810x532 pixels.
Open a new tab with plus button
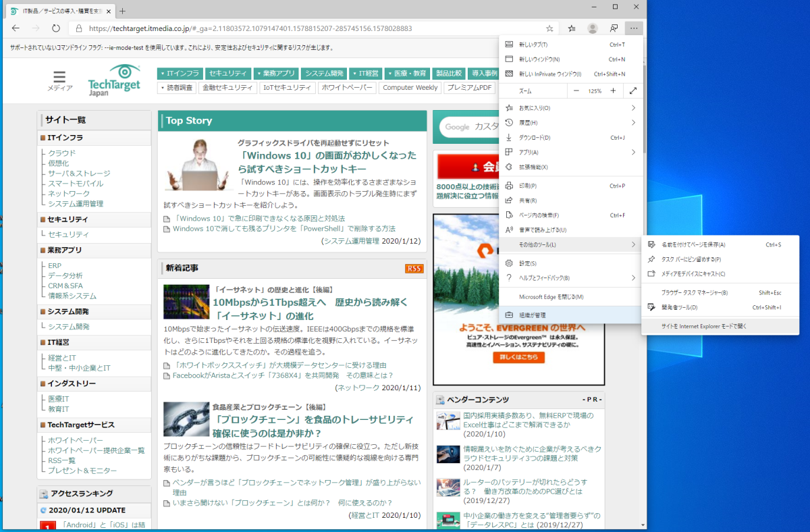[122, 11]
